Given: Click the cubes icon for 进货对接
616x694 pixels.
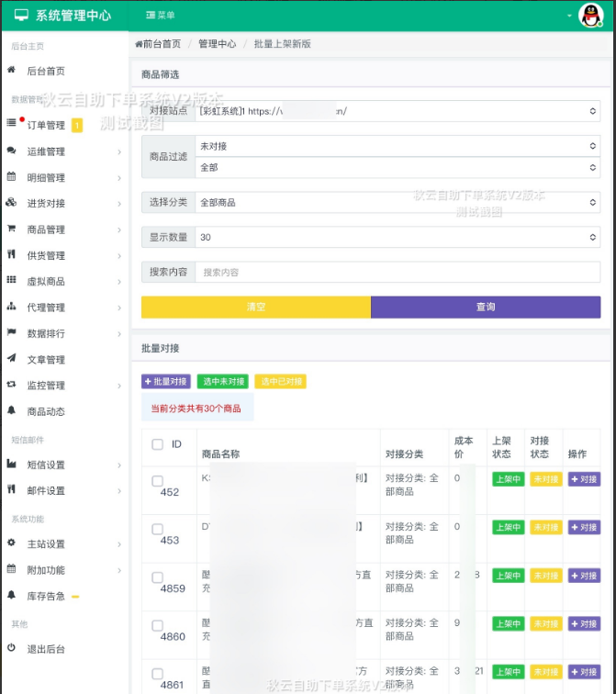Looking at the screenshot, I should (x=12, y=203).
